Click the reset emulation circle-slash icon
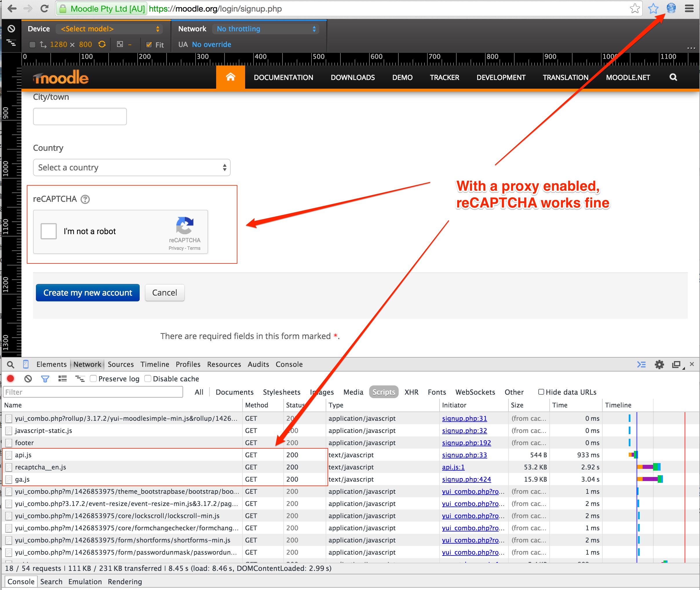Screen dimensions: 700x590 tap(11, 29)
